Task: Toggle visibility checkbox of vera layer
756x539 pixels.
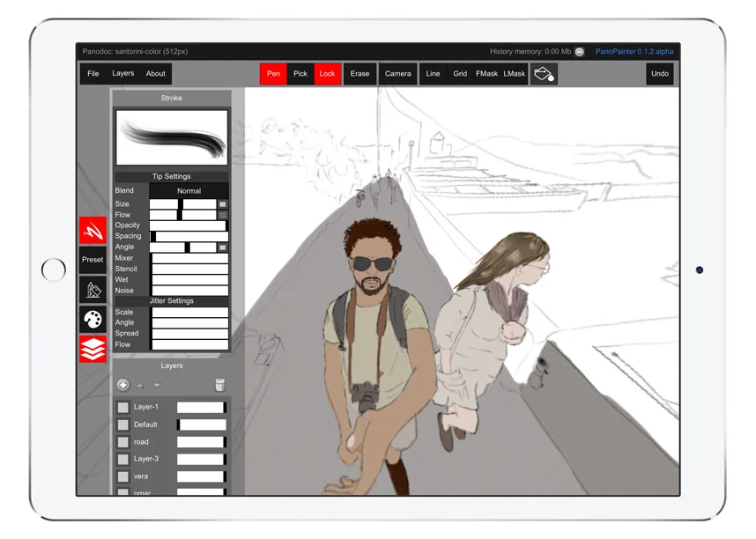Action: (x=123, y=476)
